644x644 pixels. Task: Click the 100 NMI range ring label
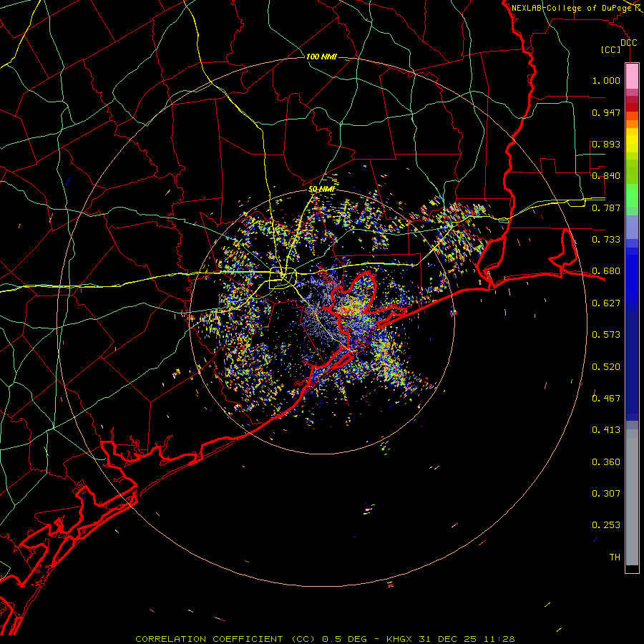click(321, 57)
